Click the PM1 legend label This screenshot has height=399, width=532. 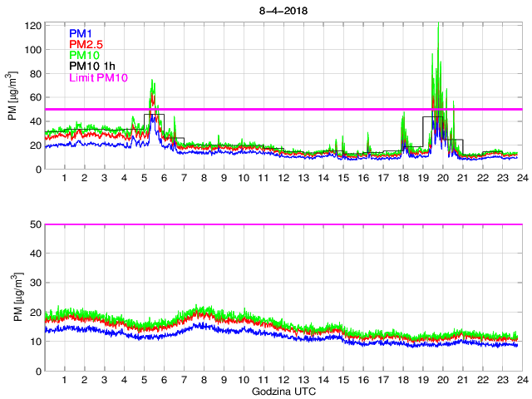pos(82,34)
